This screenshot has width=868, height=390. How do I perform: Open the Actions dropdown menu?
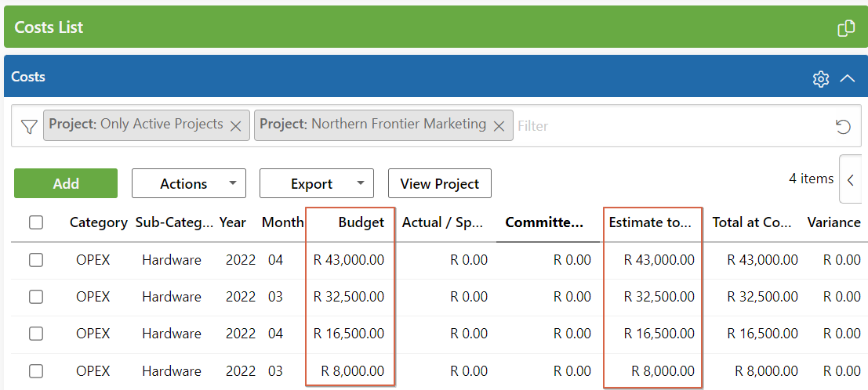(x=188, y=184)
